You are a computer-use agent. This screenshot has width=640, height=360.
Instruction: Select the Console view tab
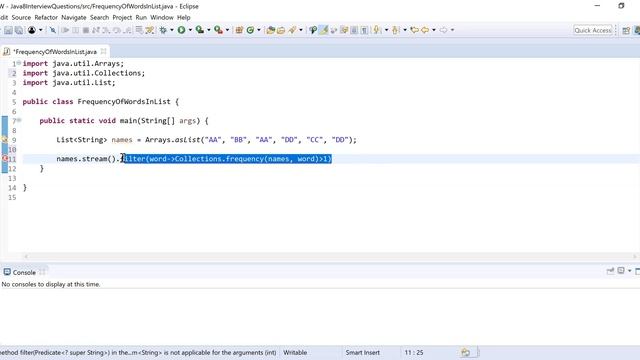[x=24, y=272]
